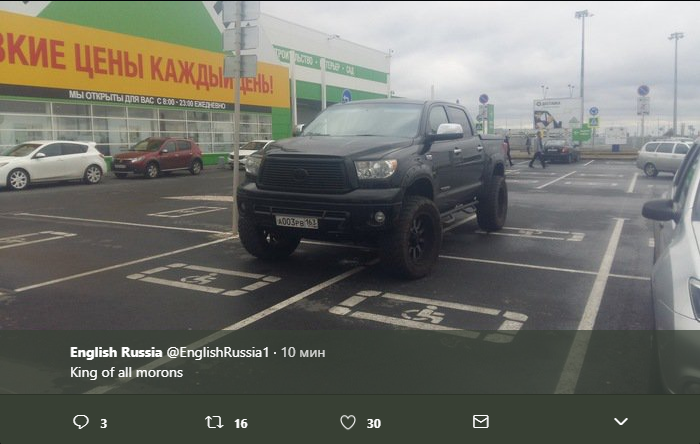Expand the tweet options chevron
700x444 pixels.
621,421
